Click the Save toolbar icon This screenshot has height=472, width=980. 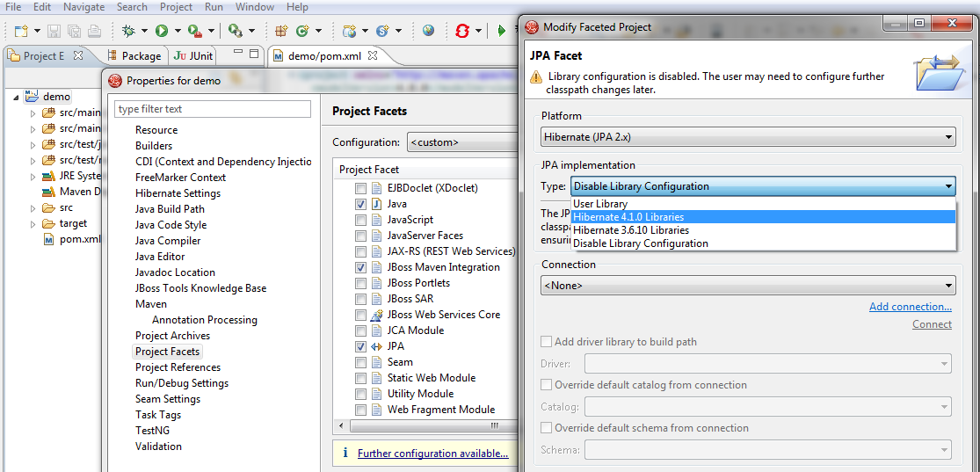(54, 30)
